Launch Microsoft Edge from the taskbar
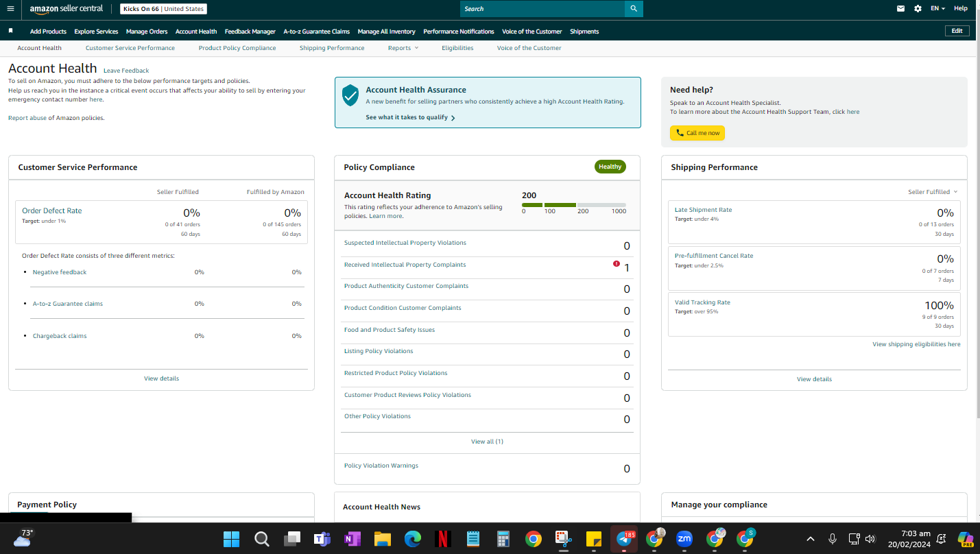 pos(412,539)
